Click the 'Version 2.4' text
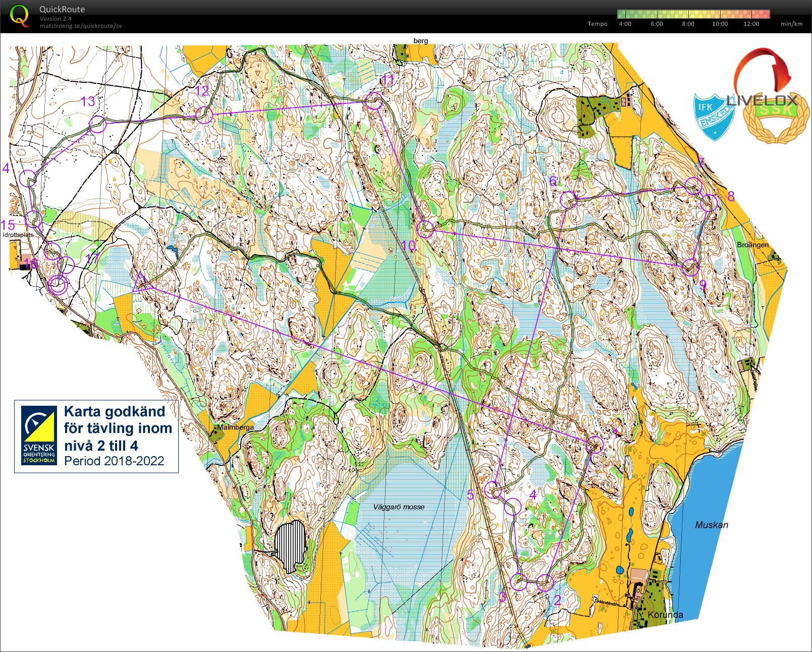 56,19
